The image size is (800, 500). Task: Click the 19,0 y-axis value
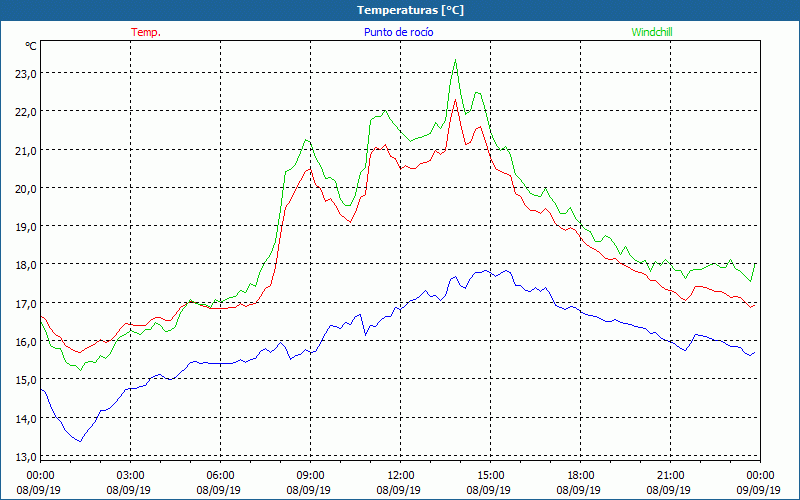pyautogui.click(x=26, y=227)
